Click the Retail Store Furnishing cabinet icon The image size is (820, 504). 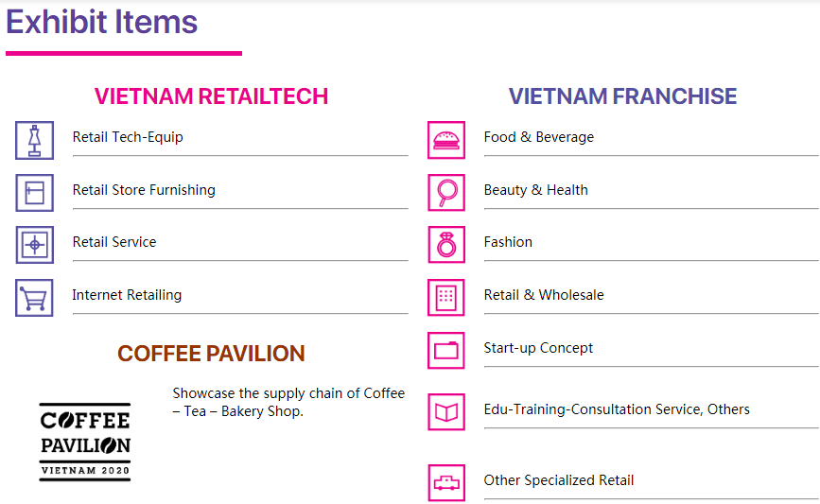point(34,193)
